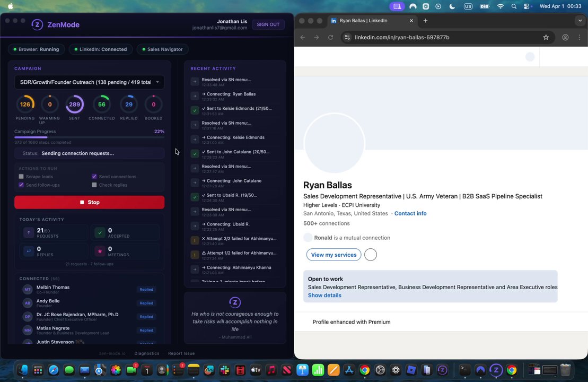Click the green check icon beside Kelsie Edmonds sent entry
This screenshot has width=588, height=382.
(195, 110)
